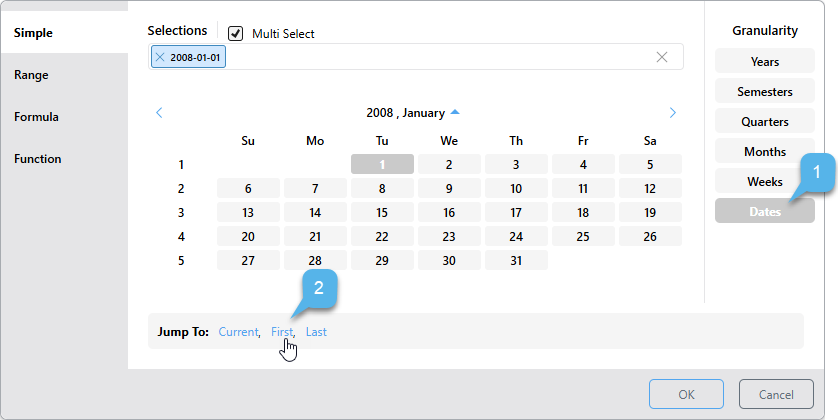Image resolution: width=838 pixels, height=420 pixels.
Task: Jump to the First date link
Action: (x=282, y=332)
